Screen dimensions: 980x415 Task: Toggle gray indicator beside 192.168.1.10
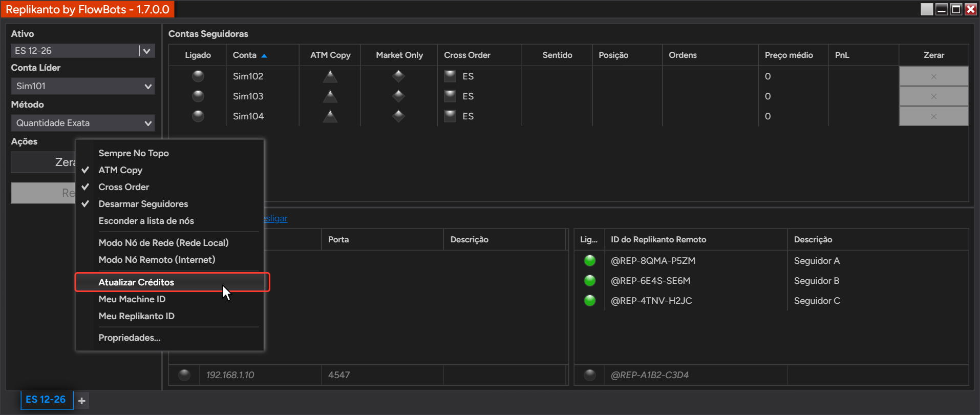[x=184, y=375]
